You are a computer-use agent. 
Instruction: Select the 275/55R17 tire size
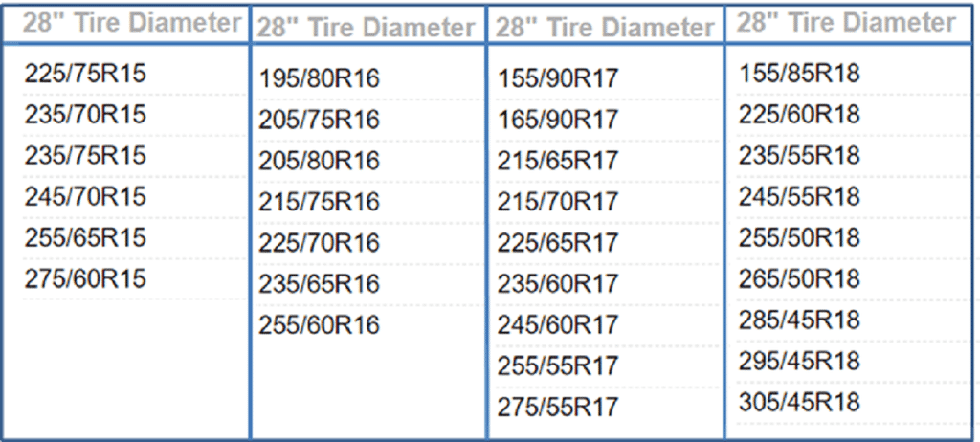pyautogui.click(x=558, y=406)
